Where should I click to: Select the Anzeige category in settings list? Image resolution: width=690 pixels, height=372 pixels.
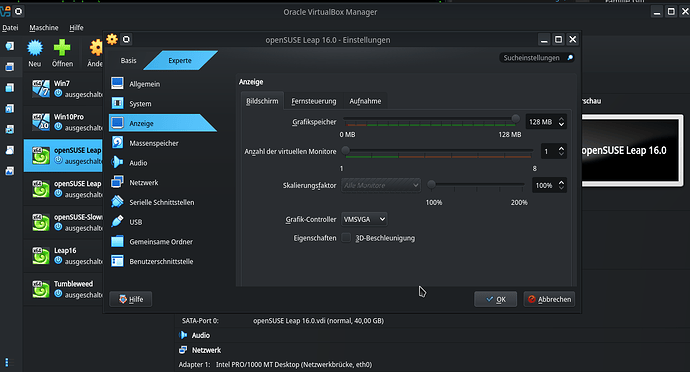pyautogui.click(x=163, y=123)
